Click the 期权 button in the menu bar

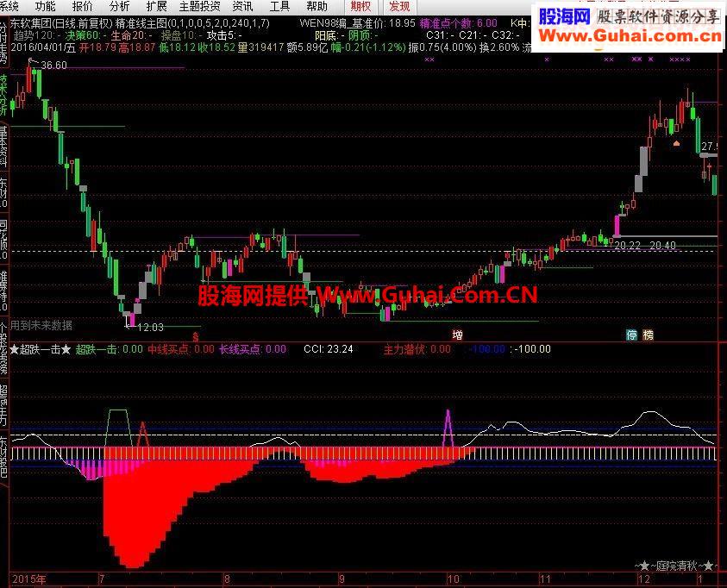click(x=361, y=7)
